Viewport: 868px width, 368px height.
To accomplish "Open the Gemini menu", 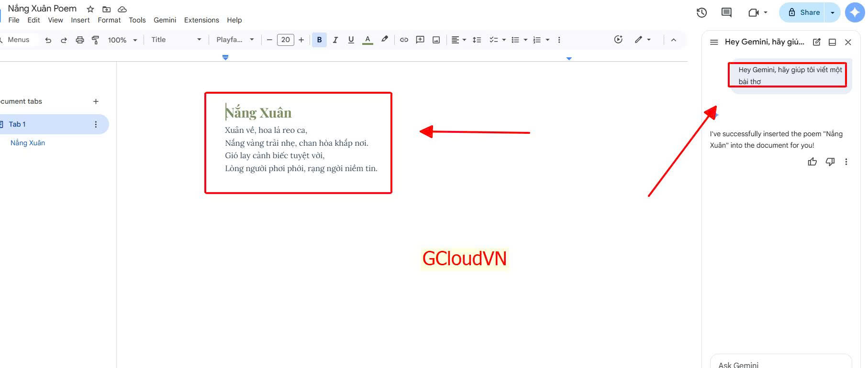I will (x=165, y=20).
